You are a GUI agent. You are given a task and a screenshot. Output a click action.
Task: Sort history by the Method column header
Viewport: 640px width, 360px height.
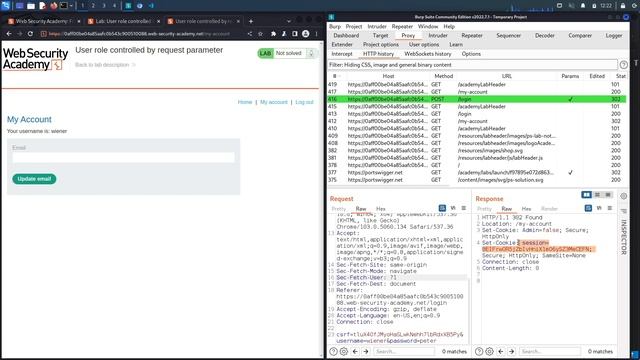coord(444,76)
